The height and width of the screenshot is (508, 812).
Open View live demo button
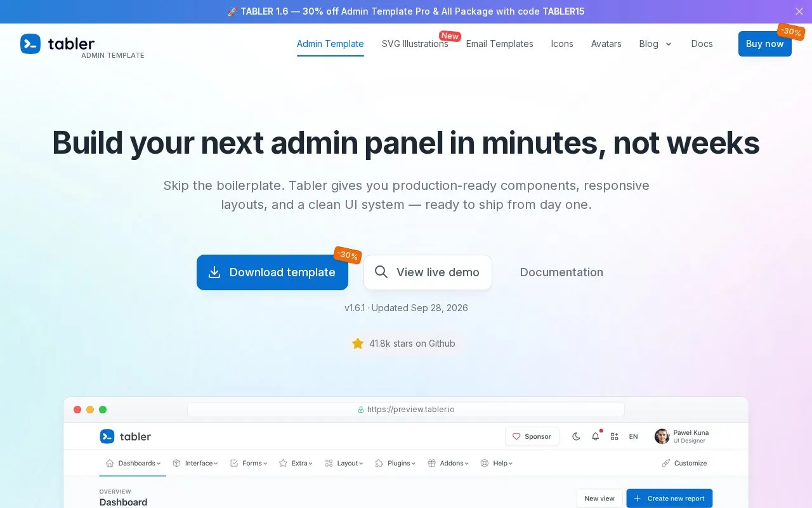[x=428, y=272]
